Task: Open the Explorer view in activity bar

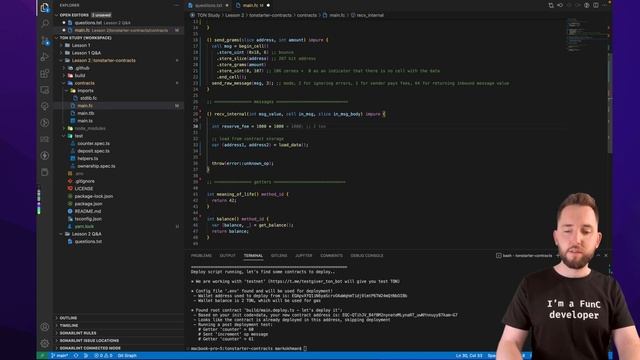Action: point(45,7)
